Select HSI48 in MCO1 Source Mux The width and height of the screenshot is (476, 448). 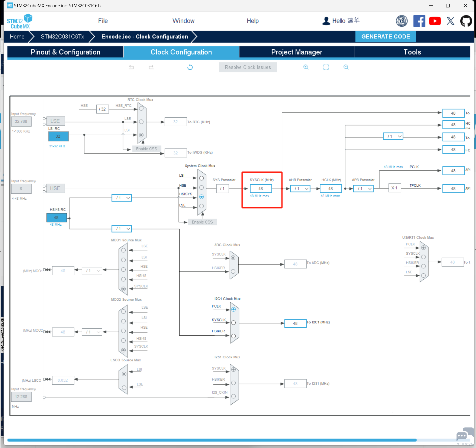pyautogui.click(x=123, y=279)
